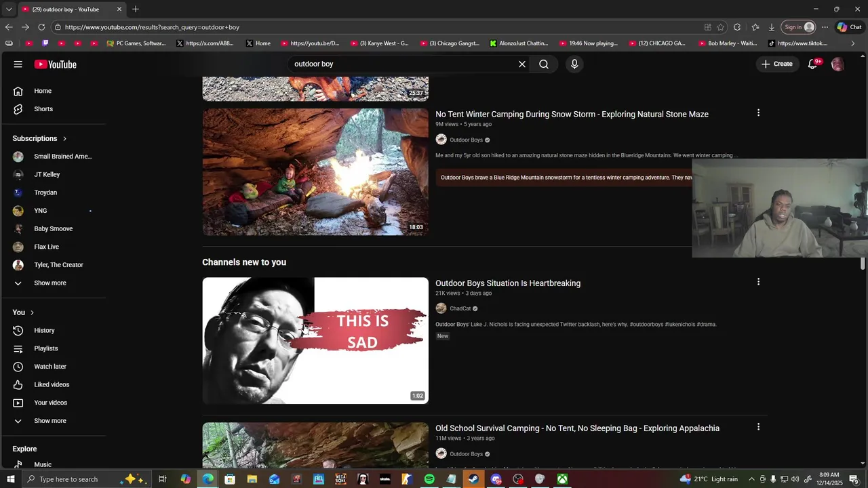Open Old School Survival Camping video title
The height and width of the screenshot is (488, 868).
click(577, 428)
